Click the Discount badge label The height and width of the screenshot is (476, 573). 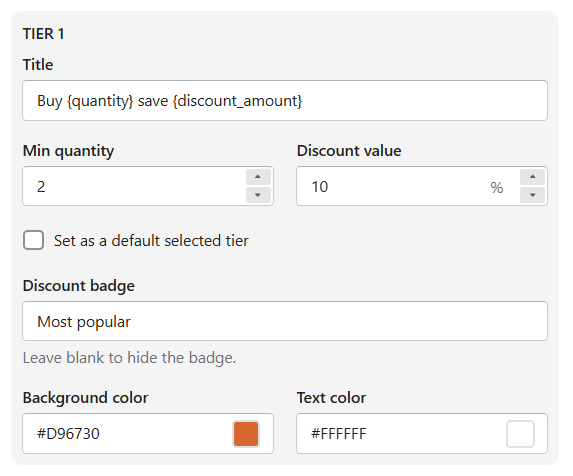[x=79, y=286]
